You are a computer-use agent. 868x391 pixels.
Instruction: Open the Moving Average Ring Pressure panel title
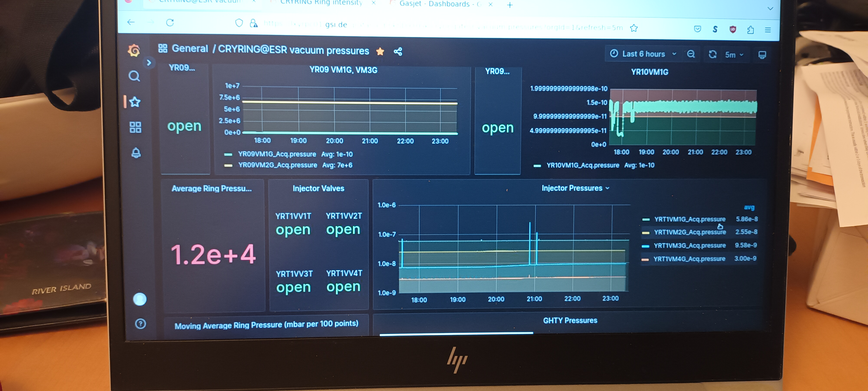(x=266, y=325)
